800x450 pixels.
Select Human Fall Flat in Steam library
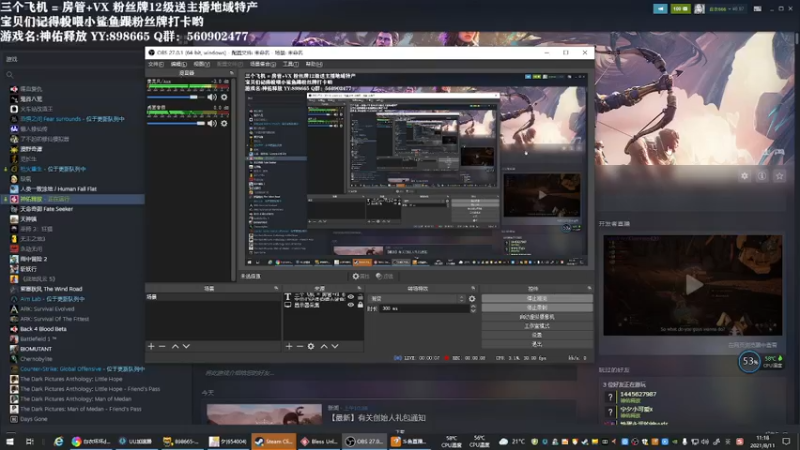[x=58, y=189]
